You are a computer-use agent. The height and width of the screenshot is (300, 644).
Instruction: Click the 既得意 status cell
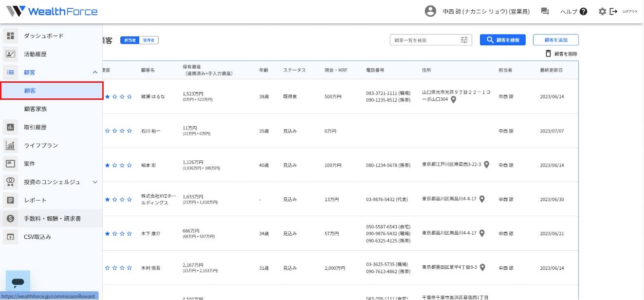click(x=290, y=97)
